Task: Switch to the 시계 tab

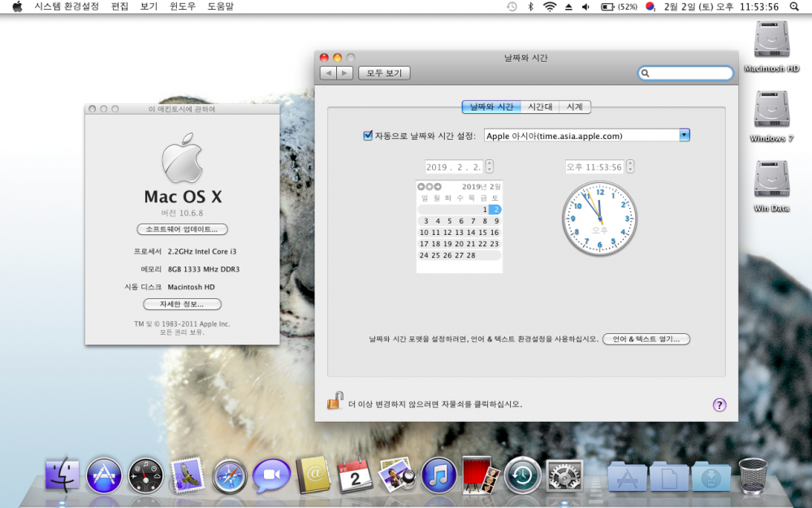Action: coord(575,106)
